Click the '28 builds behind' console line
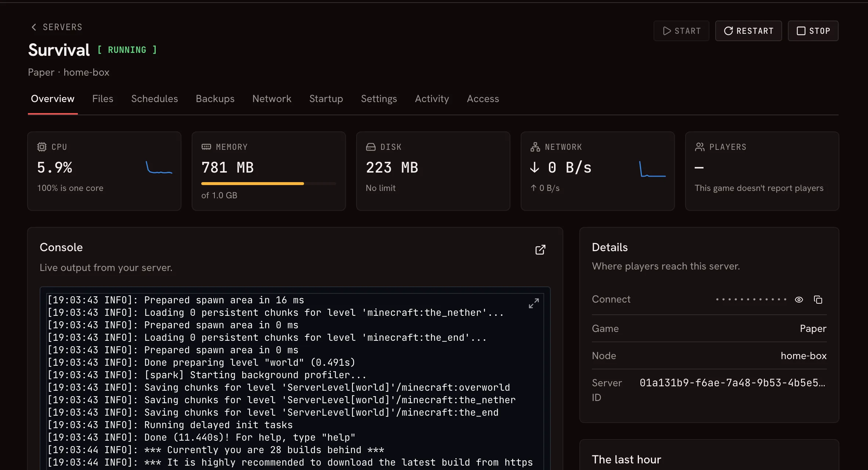Image resolution: width=868 pixels, height=470 pixels. pos(216,450)
